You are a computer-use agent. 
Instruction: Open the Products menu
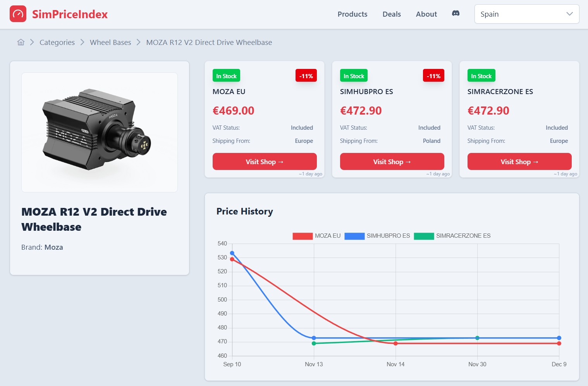click(x=352, y=14)
